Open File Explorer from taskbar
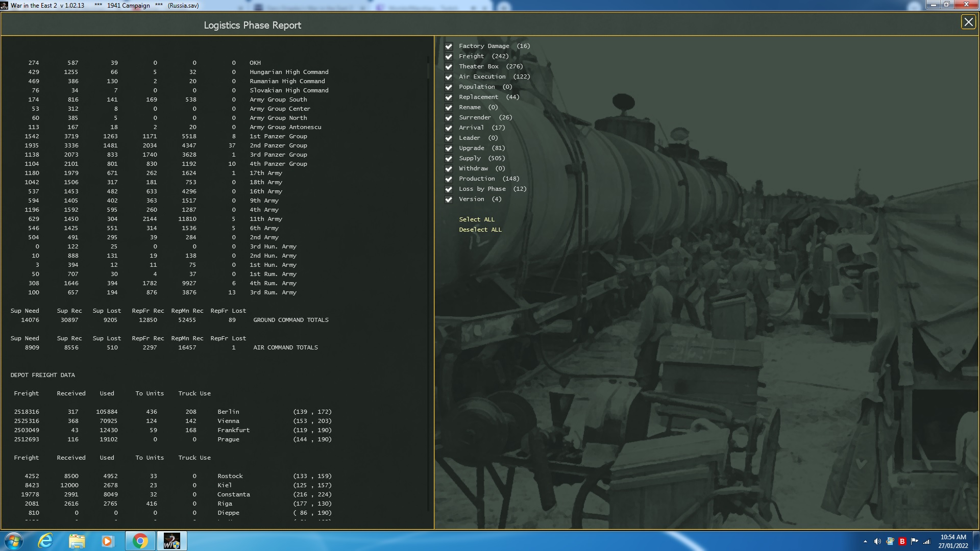This screenshot has height=551, width=980. coord(77,541)
